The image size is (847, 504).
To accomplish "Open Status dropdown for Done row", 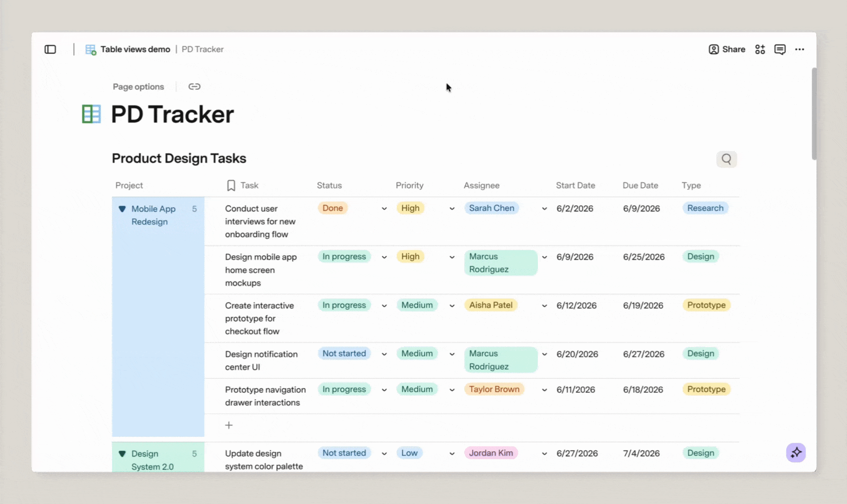I will pyautogui.click(x=384, y=209).
